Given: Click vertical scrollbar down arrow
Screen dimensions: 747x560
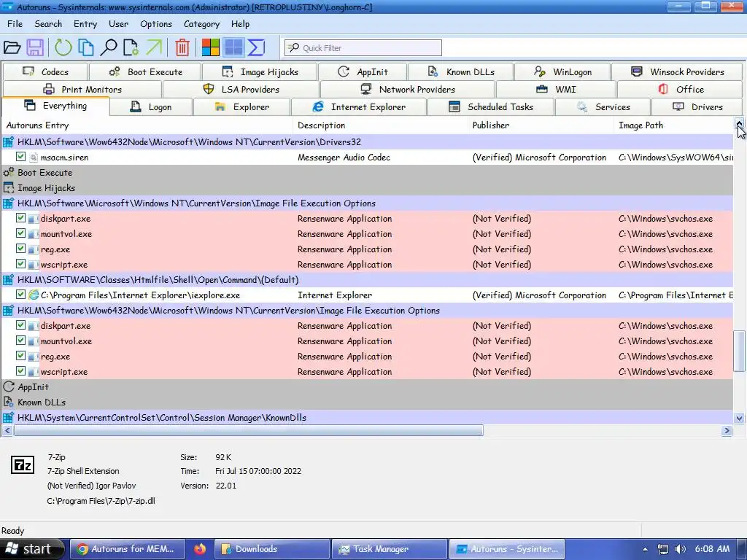Looking at the screenshot, I should [740, 418].
